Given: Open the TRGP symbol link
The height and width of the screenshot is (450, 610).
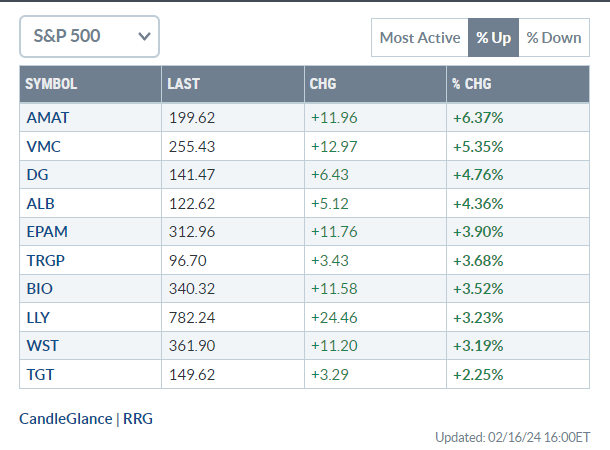Looking at the screenshot, I should pos(46,261).
